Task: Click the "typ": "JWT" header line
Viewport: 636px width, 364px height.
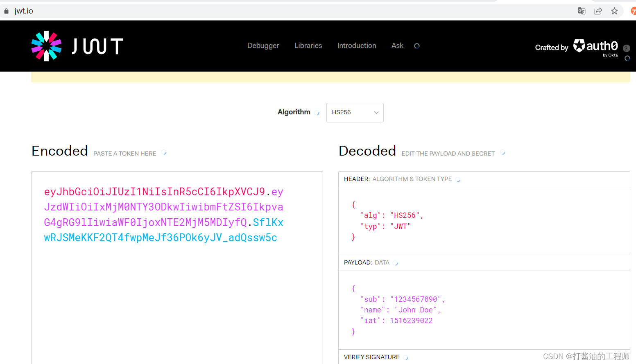Action: (385, 226)
